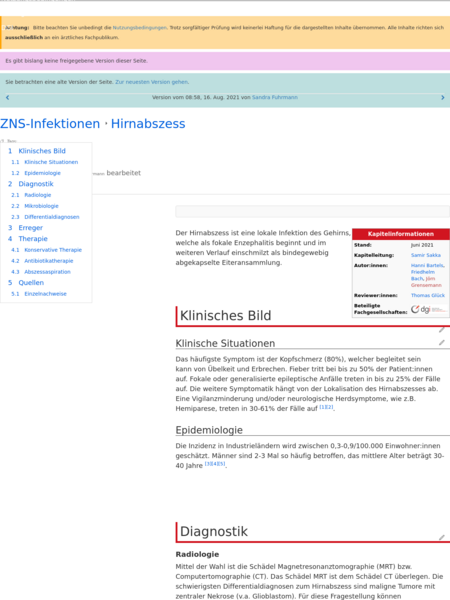Select the bold 'Radiologie' heading
The width and height of the screenshot is (450, 600).
tap(197, 554)
